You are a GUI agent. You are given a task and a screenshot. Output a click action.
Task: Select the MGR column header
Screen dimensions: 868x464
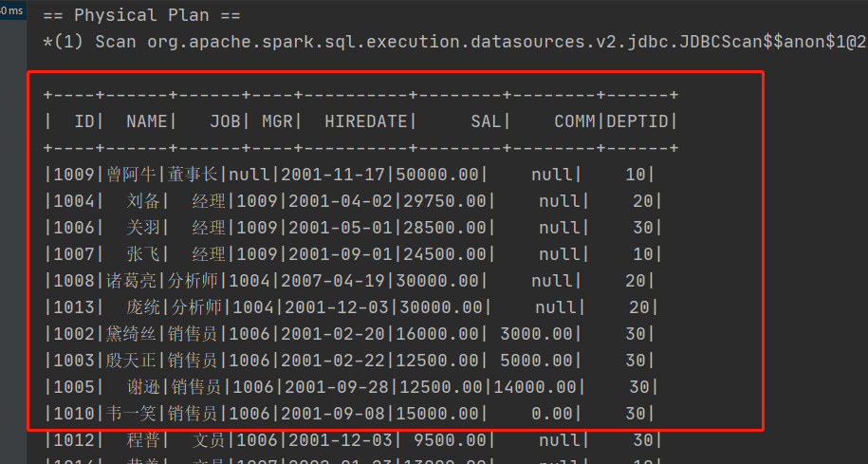pos(277,121)
